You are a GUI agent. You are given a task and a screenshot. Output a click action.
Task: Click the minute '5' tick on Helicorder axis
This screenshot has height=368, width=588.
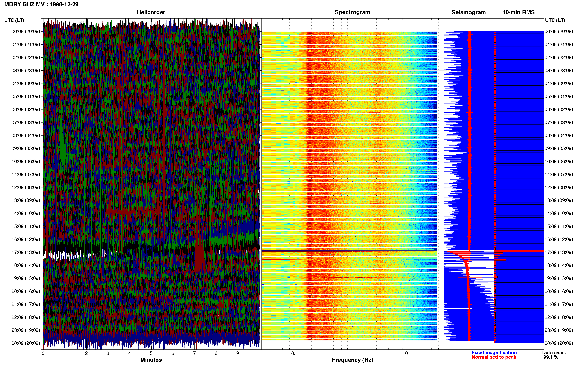pyautogui.click(x=151, y=353)
